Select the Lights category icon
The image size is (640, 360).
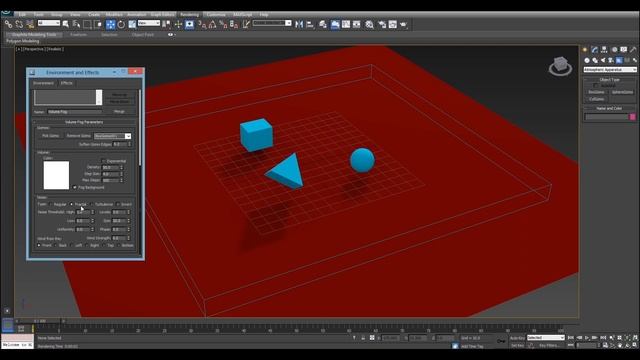point(603,60)
